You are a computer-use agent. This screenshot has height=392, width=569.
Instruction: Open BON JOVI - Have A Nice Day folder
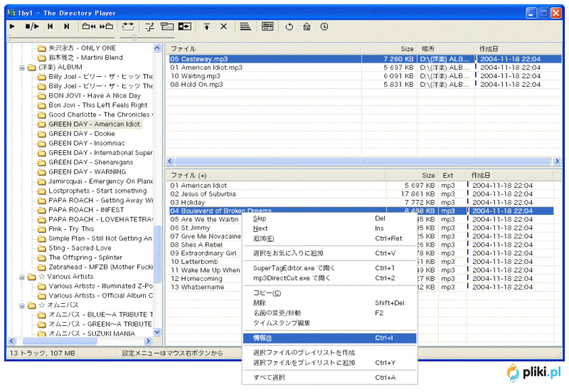tap(95, 95)
